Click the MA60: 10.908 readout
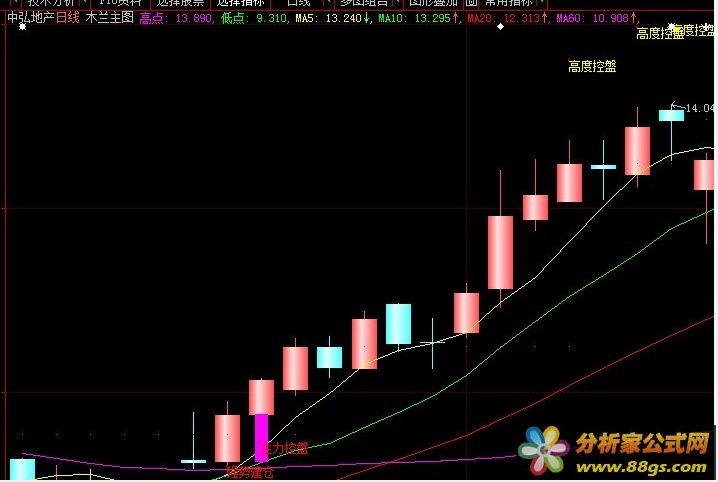The image size is (718, 482). (596, 18)
